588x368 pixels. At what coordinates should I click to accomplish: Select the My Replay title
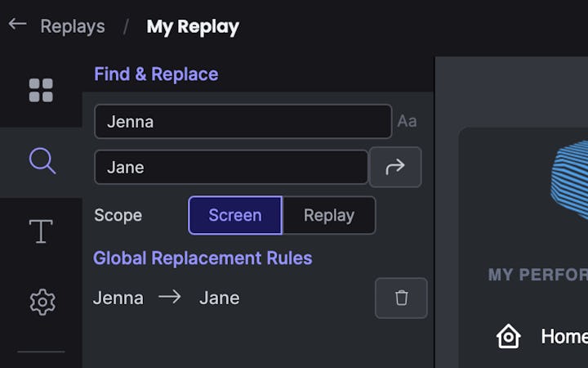tap(193, 26)
